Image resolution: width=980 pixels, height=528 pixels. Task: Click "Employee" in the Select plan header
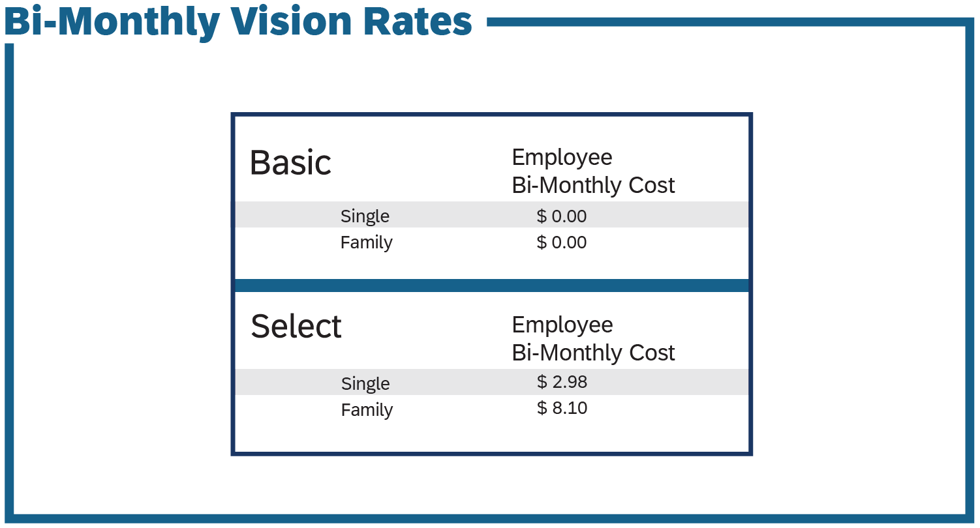click(562, 325)
